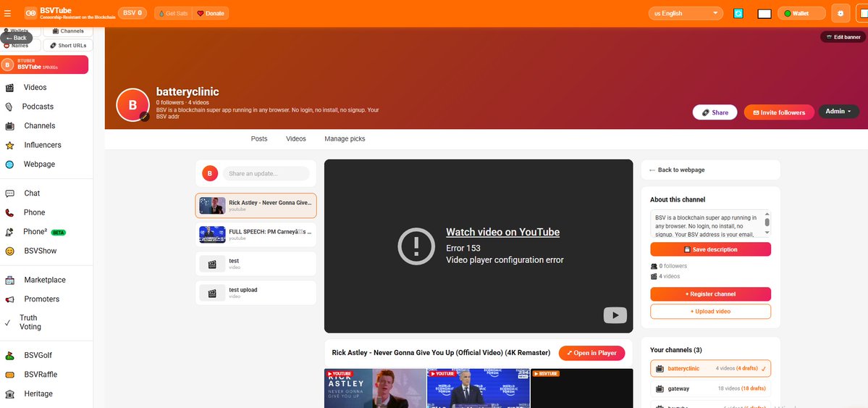This screenshot has width=868, height=408.
Task: Open the Manage picks tab
Action: point(345,138)
